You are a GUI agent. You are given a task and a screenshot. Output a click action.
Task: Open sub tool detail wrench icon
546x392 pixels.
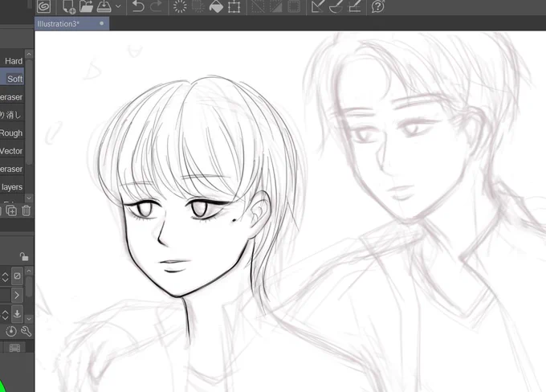(x=26, y=331)
